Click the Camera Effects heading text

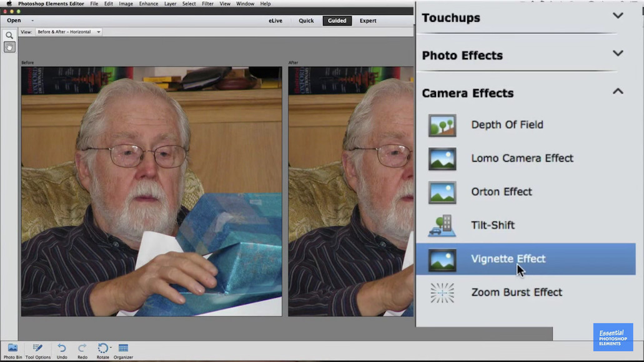click(x=468, y=93)
